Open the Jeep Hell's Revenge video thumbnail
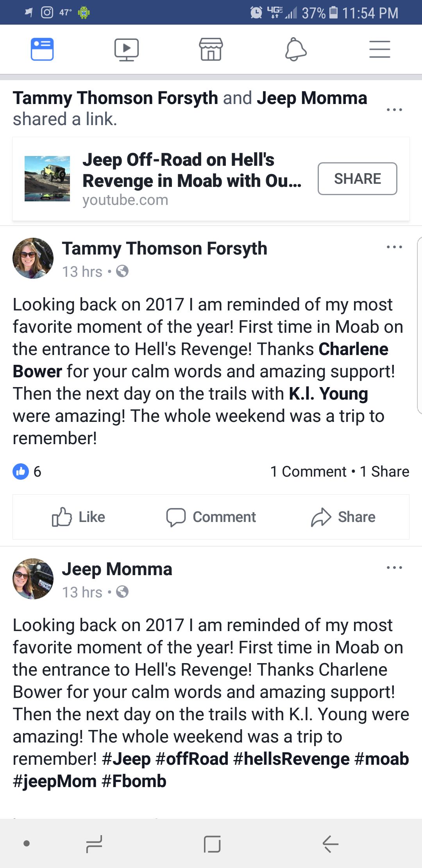The image size is (422, 868). (x=47, y=179)
